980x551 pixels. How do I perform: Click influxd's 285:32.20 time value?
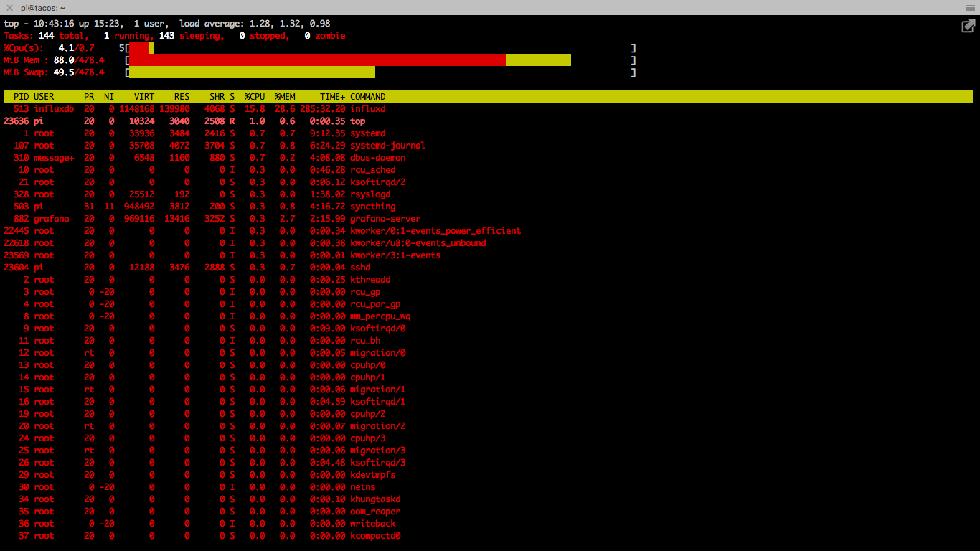point(323,109)
